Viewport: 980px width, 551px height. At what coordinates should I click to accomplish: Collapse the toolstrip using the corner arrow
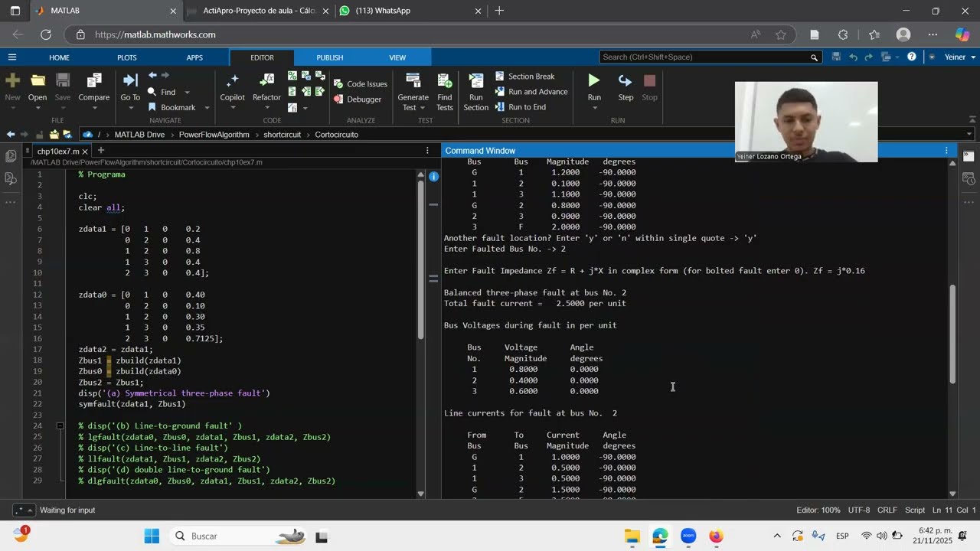[974, 121]
